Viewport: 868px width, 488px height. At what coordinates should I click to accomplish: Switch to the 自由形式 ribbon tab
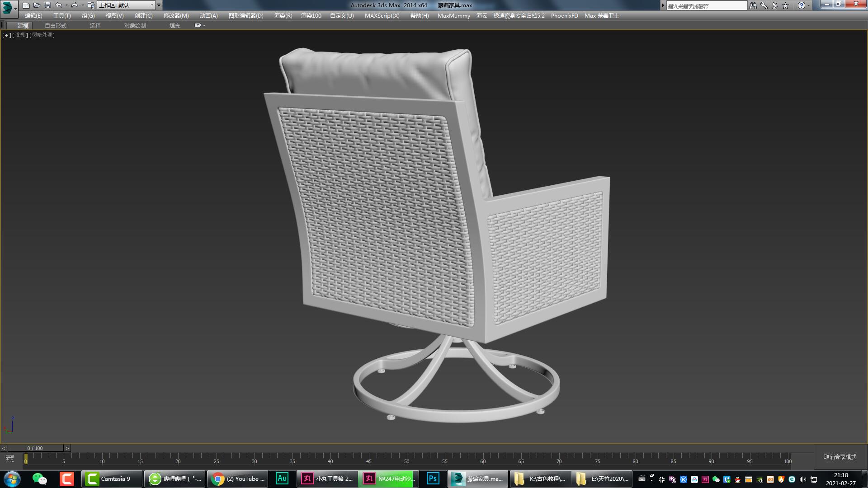[55, 25]
